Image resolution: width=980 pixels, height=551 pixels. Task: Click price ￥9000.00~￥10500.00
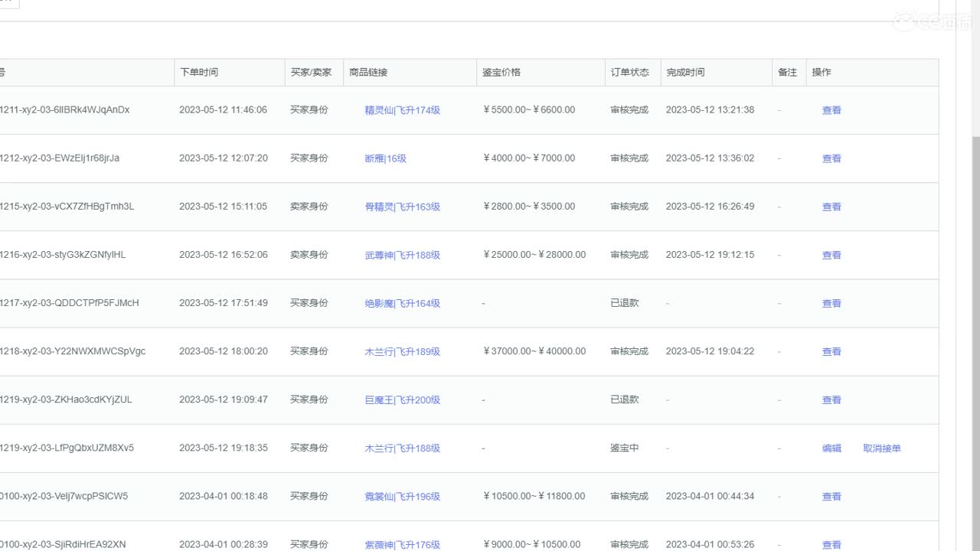coord(531,543)
